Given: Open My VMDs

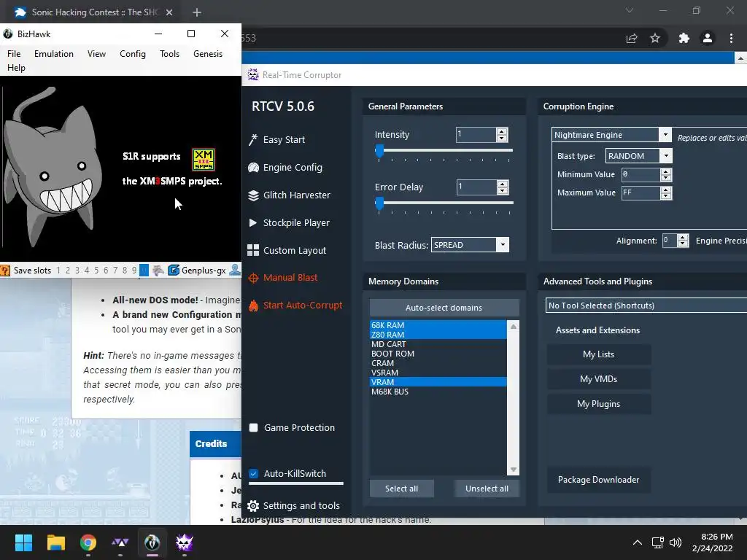Looking at the screenshot, I should click(598, 379).
